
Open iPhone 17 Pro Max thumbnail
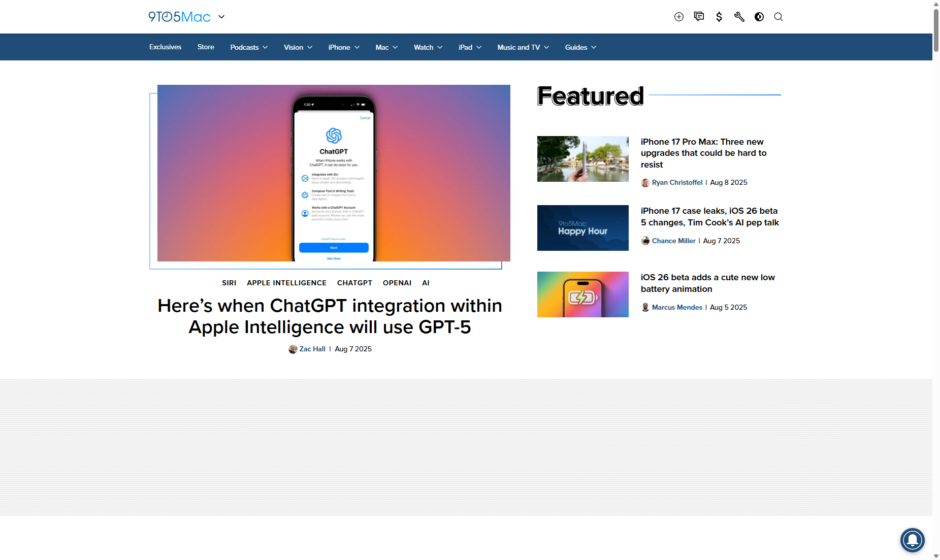pos(583,159)
